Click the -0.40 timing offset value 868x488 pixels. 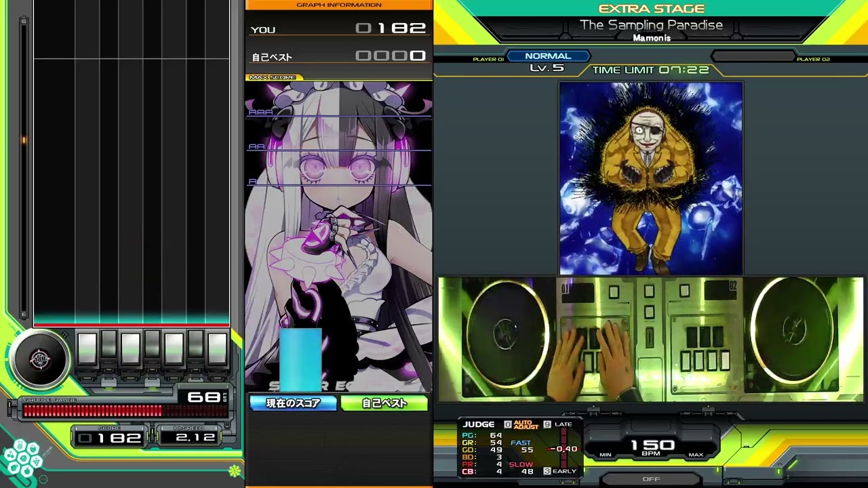[564, 449]
